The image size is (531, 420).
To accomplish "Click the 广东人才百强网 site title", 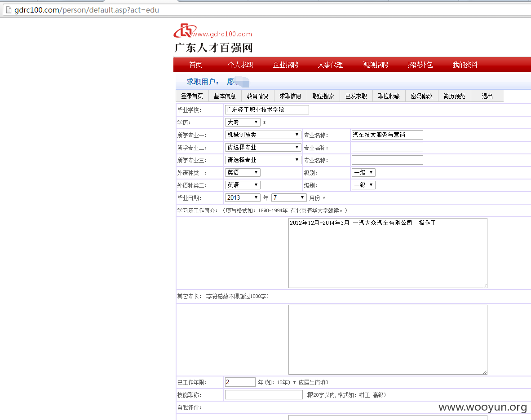I will coord(214,48).
